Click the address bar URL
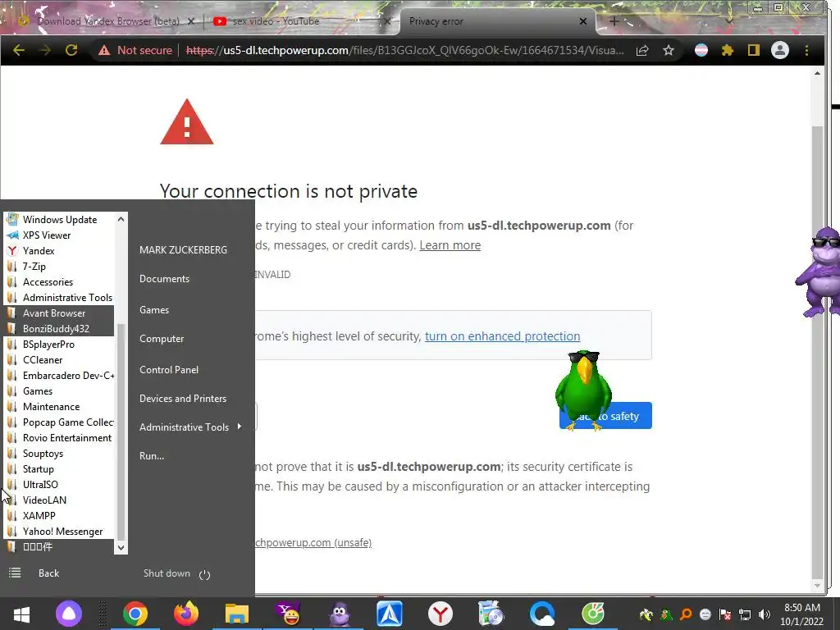Image resolution: width=840 pixels, height=630 pixels. [x=404, y=50]
